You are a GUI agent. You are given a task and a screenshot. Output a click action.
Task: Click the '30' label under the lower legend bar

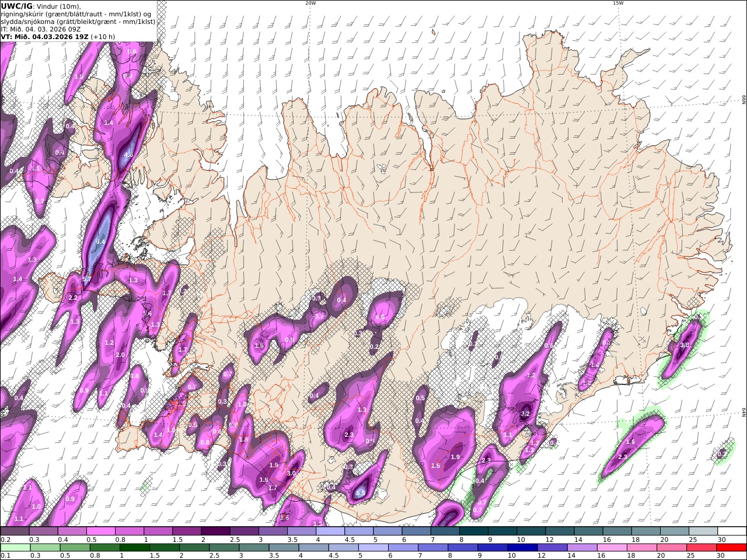[721, 555]
